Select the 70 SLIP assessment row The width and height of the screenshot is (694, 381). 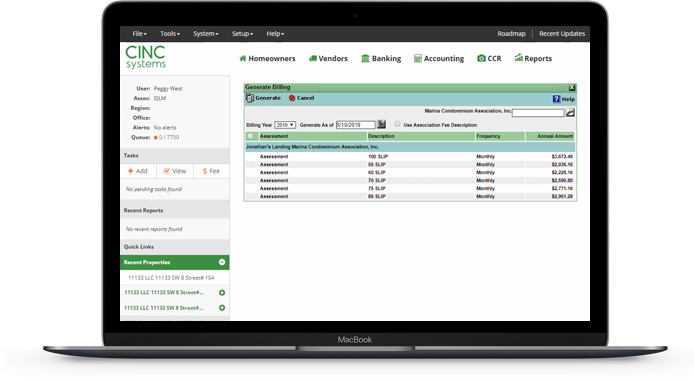pyautogui.click(x=410, y=181)
